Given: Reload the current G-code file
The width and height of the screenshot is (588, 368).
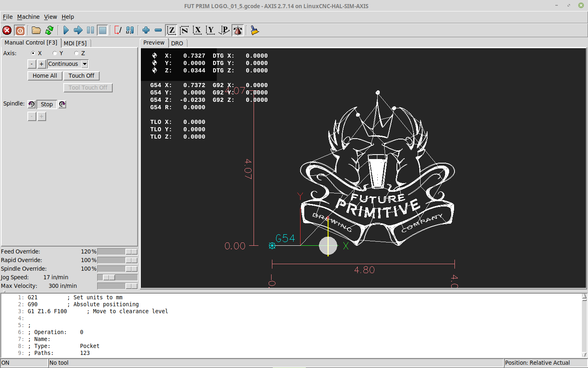Looking at the screenshot, I should 49,30.
